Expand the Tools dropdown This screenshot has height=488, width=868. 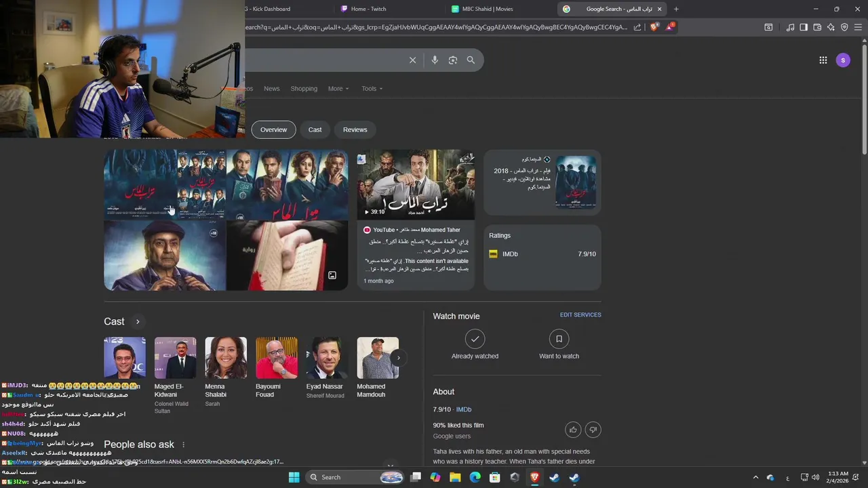pyautogui.click(x=372, y=89)
